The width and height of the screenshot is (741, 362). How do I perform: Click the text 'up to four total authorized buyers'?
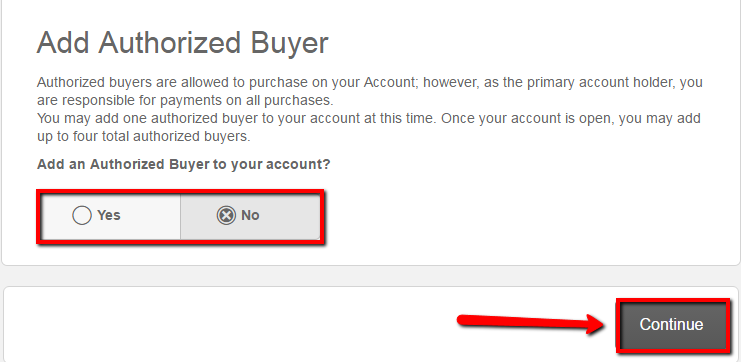click(x=143, y=137)
